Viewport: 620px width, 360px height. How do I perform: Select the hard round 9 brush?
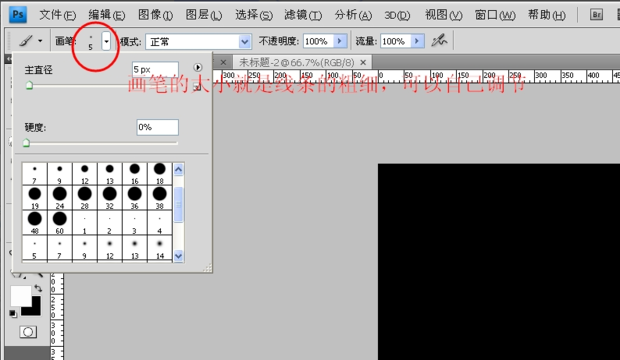coord(60,174)
